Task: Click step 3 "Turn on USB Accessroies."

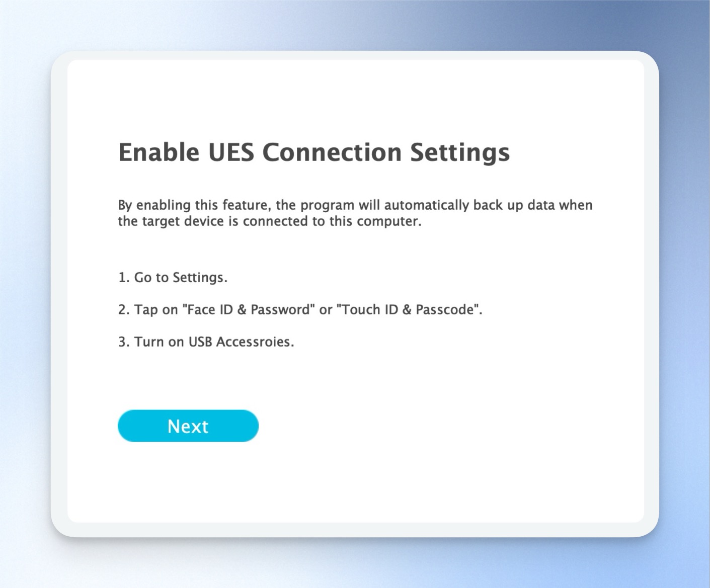Action: click(x=206, y=342)
